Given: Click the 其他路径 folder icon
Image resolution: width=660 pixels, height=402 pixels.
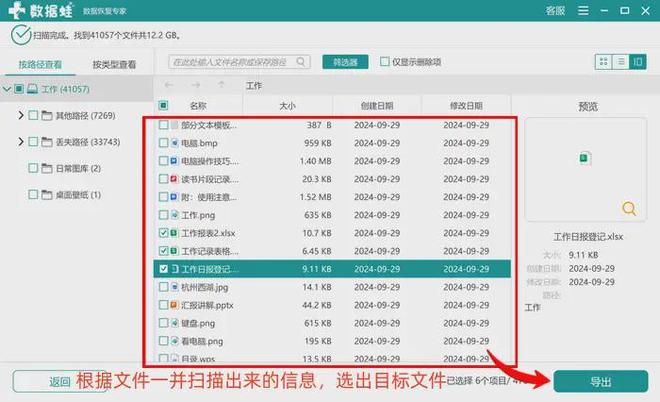Looking at the screenshot, I should [47, 115].
